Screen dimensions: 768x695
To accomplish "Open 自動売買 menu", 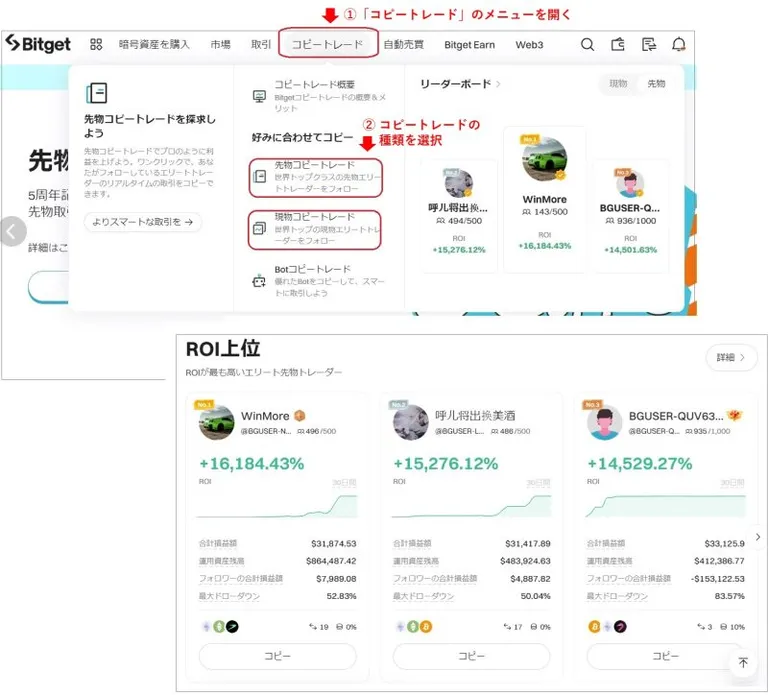I will [x=404, y=45].
